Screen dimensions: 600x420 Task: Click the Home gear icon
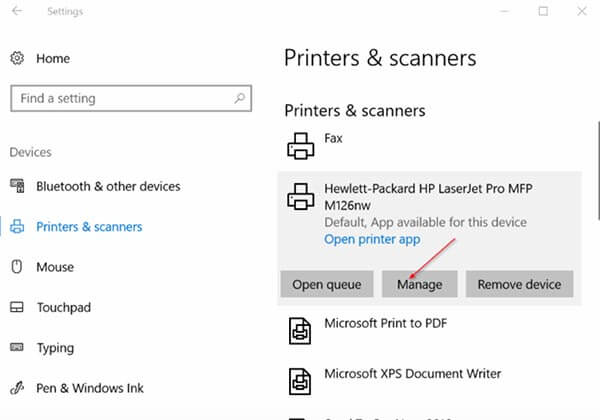point(17,58)
